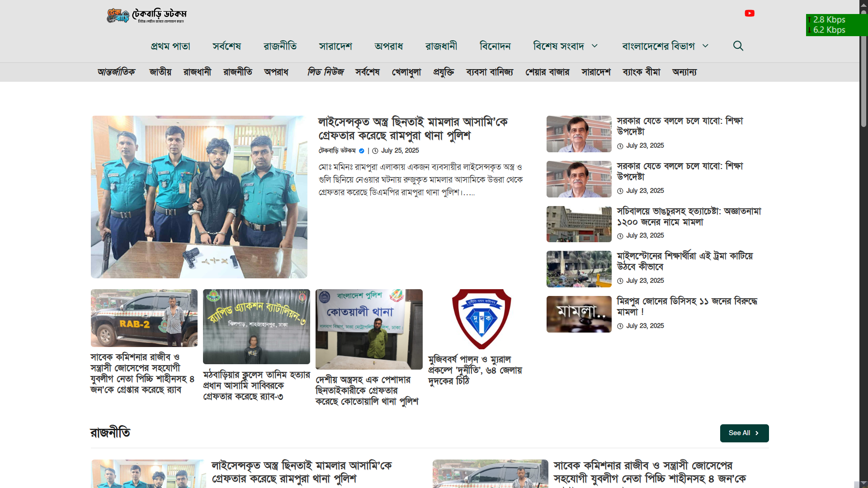Click clock icon under মিরপুর জোনের ডিসিসহ story
Image resolution: width=868 pixels, height=488 pixels.
tap(620, 326)
